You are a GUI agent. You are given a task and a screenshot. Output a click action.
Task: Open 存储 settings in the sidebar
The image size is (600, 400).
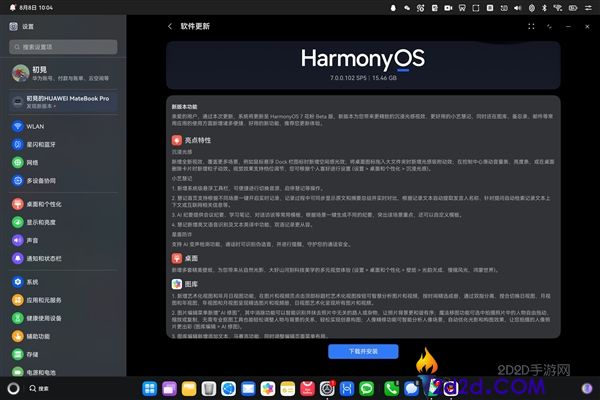(x=63, y=354)
